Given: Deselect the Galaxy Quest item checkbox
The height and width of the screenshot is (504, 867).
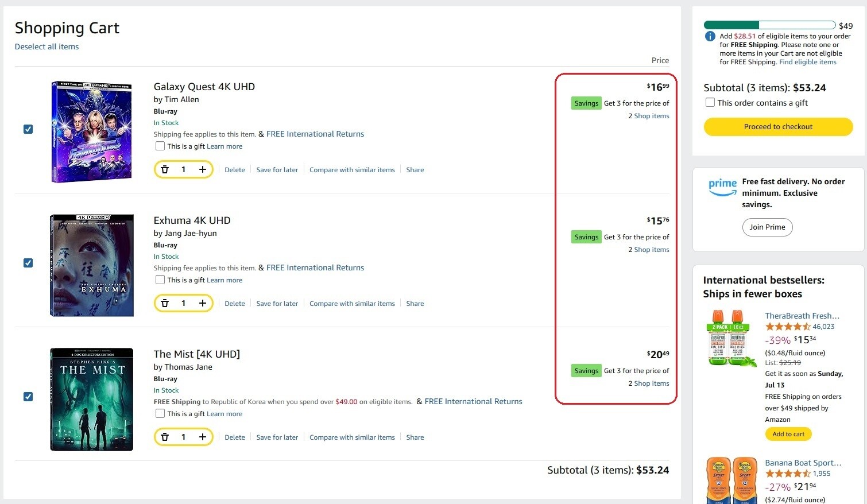Looking at the screenshot, I should [x=28, y=129].
